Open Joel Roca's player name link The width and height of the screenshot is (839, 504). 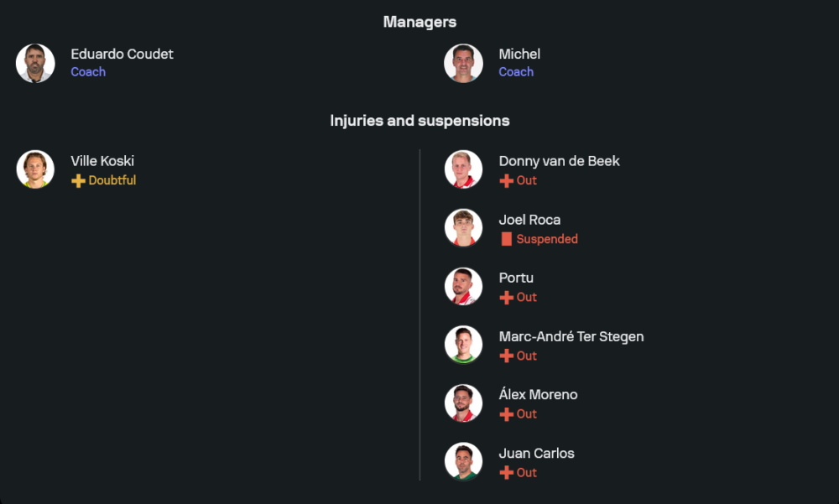(x=529, y=220)
